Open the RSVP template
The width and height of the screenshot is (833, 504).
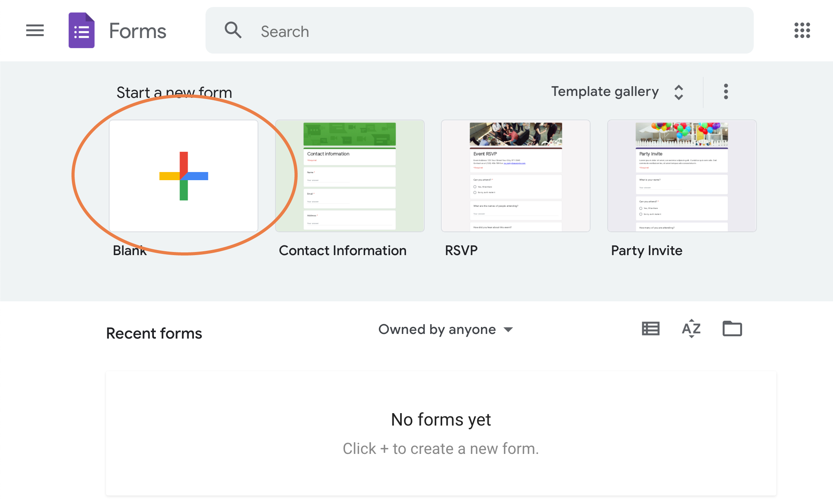point(516,176)
